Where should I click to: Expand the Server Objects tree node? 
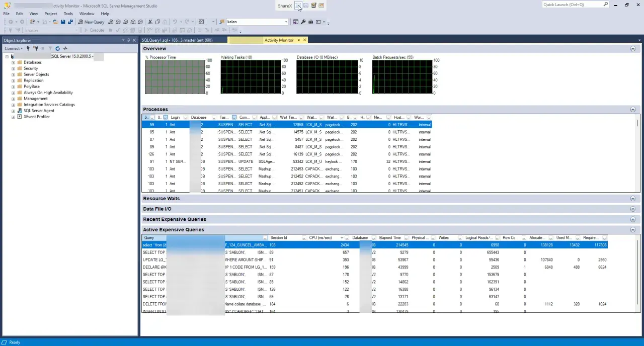coord(13,74)
